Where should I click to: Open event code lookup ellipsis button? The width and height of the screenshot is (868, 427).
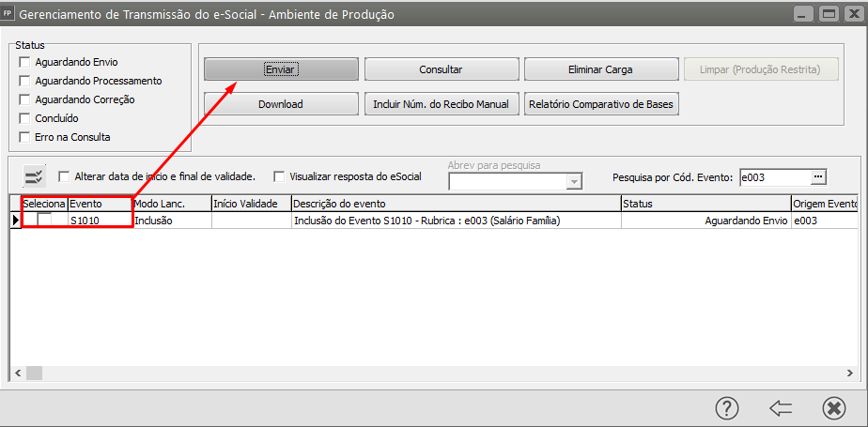point(819,177)
